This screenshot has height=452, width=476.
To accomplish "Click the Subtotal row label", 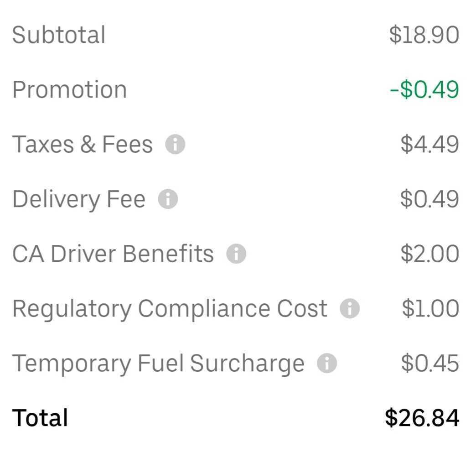I will click(59, 34).
